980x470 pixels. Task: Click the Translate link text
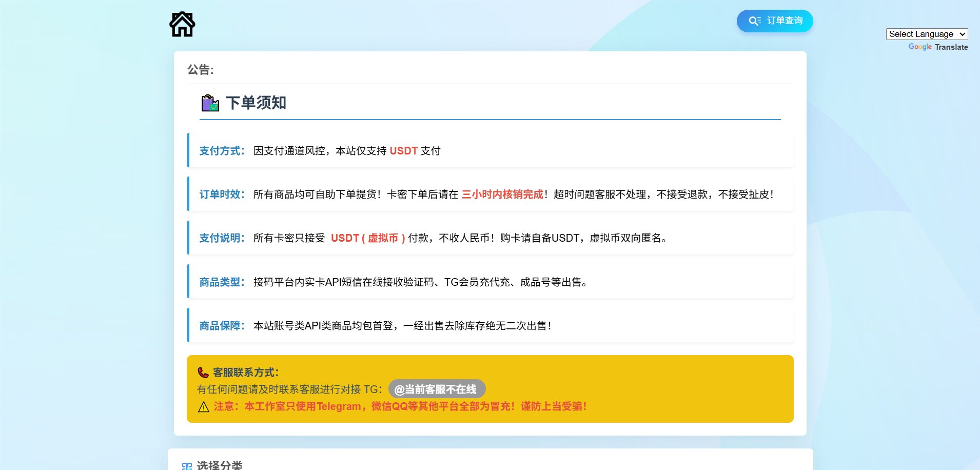click(x=951, y=47)
